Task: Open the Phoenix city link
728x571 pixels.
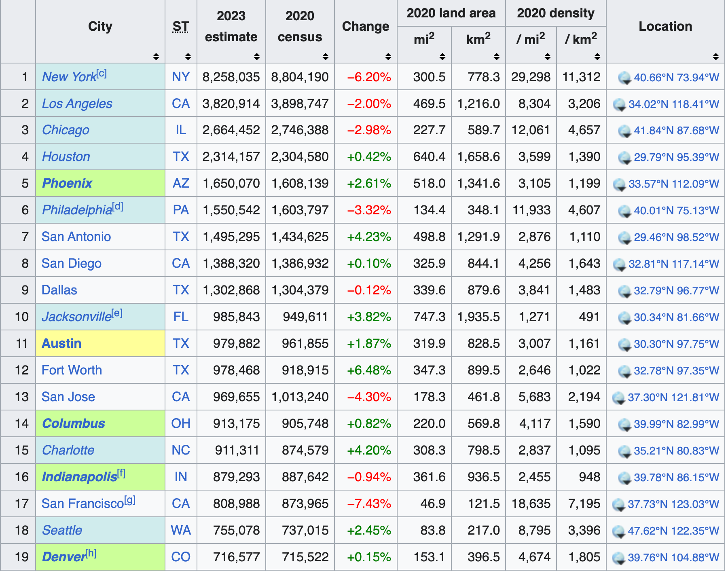Action: pos(67,183)
